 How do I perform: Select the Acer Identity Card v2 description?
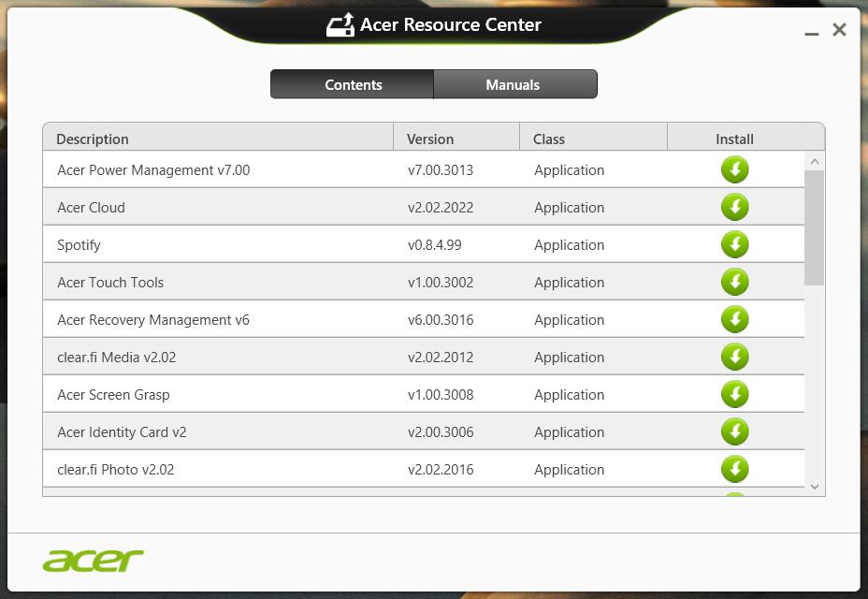[x=122, y=432]
